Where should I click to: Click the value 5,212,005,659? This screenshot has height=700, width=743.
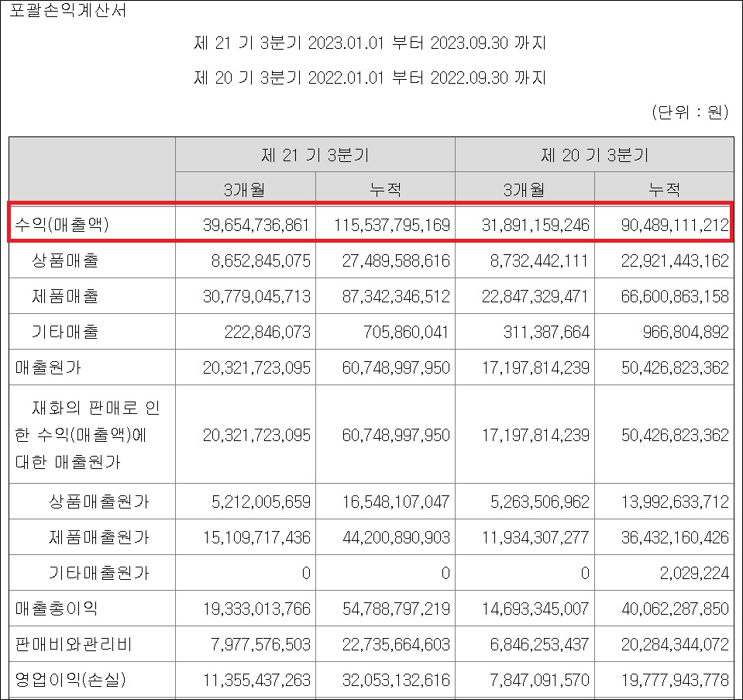pos(260,502)
